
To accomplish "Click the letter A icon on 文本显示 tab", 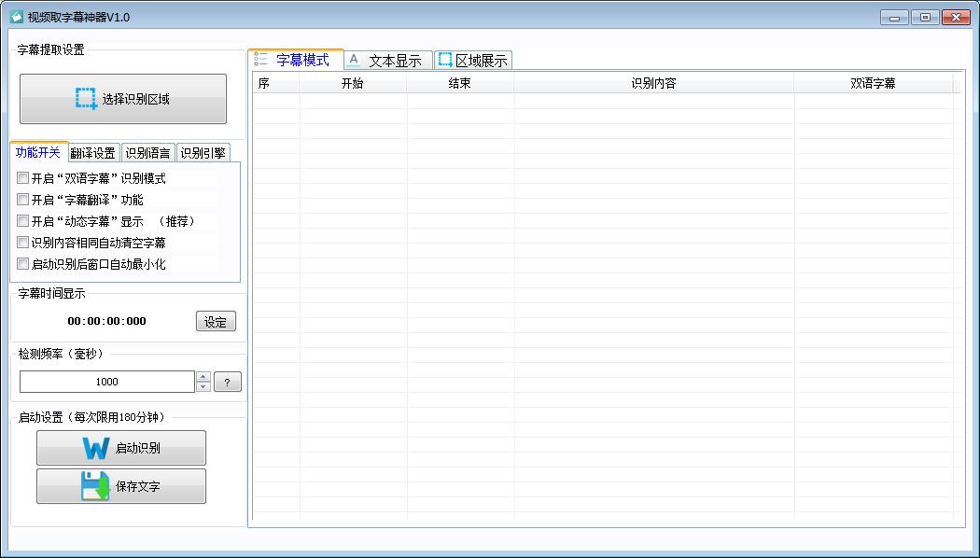I will 354,60.
